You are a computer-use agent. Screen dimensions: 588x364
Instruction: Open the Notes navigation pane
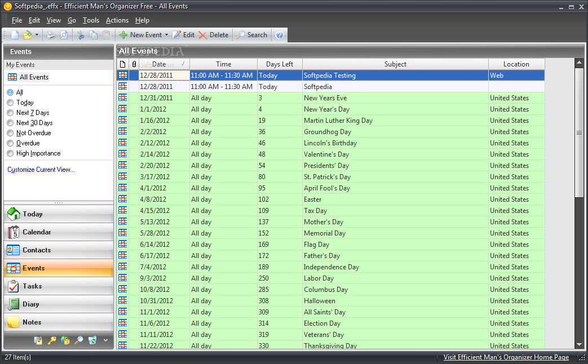coord(59,322)
